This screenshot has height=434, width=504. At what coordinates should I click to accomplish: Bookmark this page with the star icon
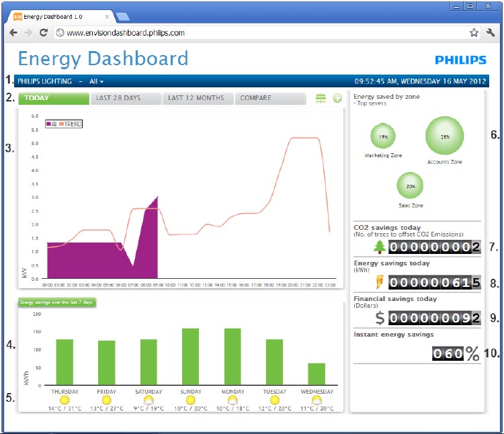474,32
